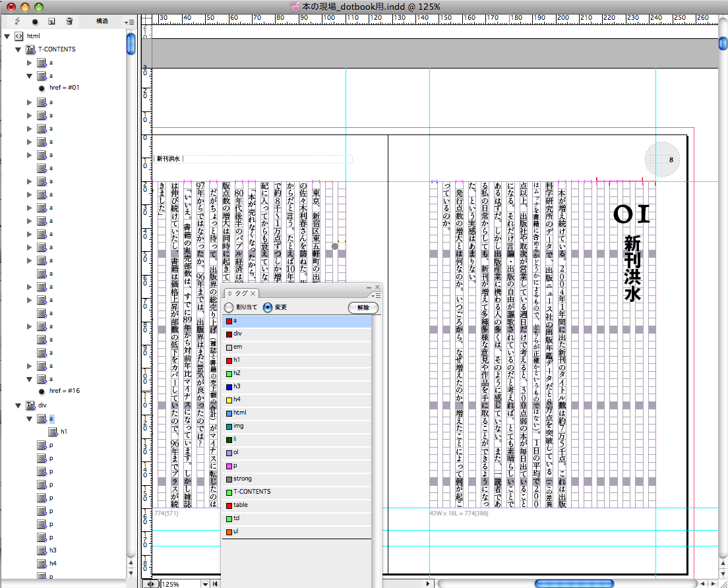Select the h4 element icon in structure tree

tap(42, 563)
